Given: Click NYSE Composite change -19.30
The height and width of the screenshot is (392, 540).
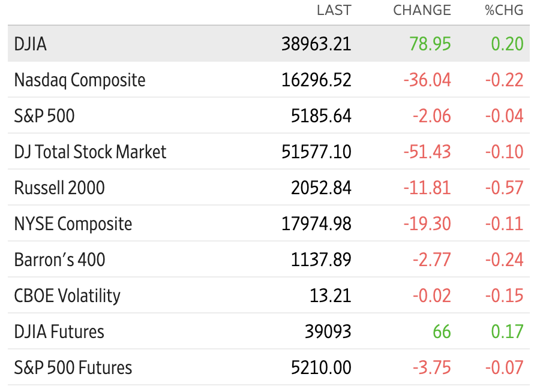Looking at the screenshot, I should coord(427,224).
